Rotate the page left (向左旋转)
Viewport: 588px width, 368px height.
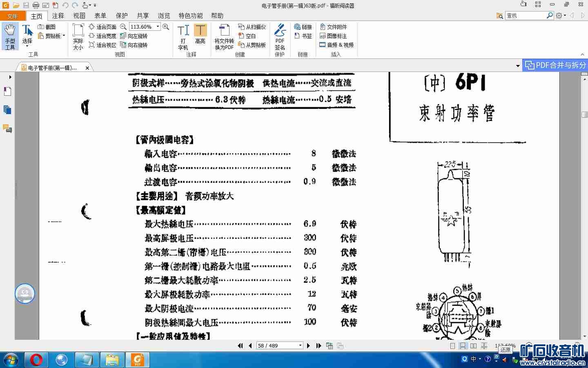pos(134,36)
